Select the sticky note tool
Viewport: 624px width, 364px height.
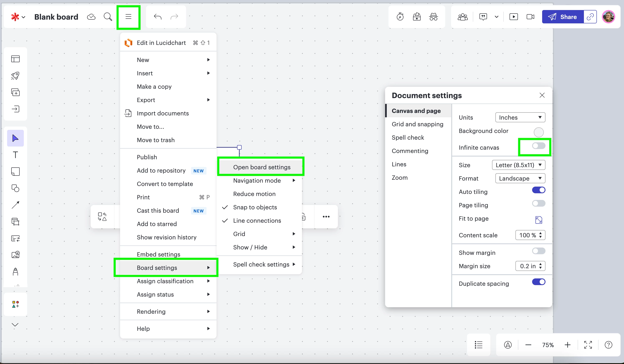pos(15,172)
